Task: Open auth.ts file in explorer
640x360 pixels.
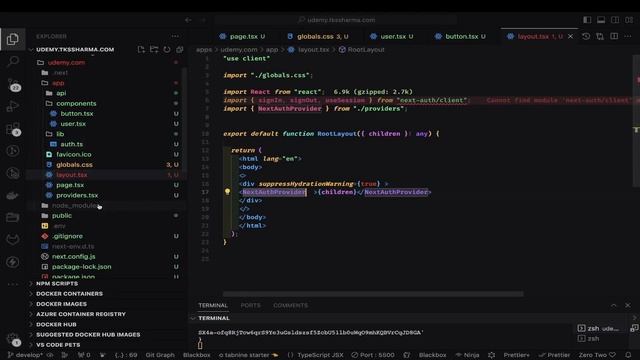Action: 71,144
